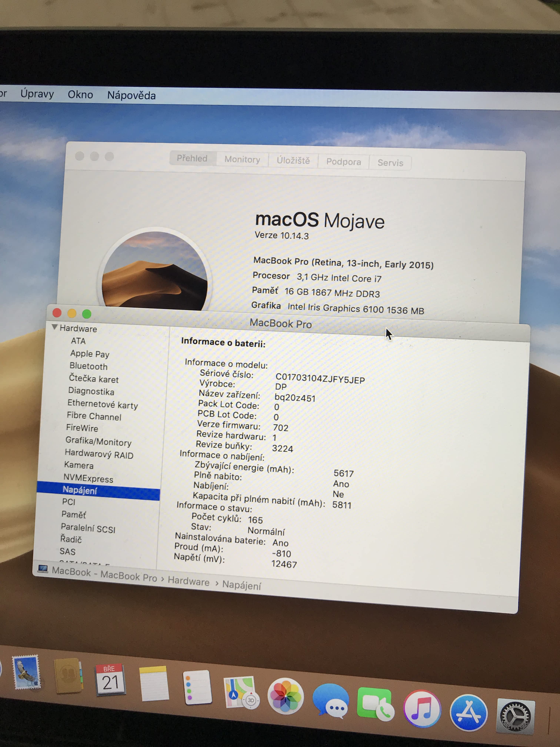
Task: Select Paměť item in sidebar
Action: [x=74, y=515]
